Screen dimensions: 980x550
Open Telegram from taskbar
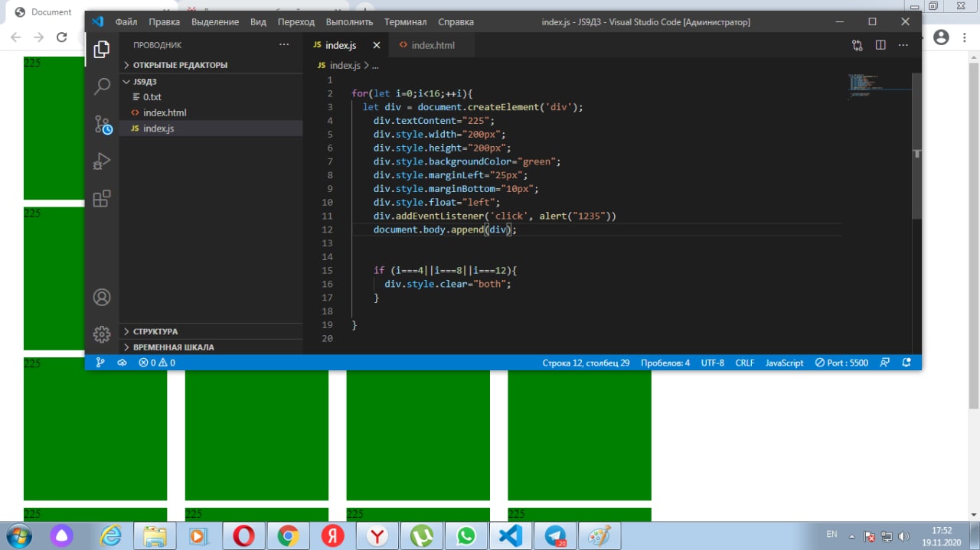click(x=555, y=536)
